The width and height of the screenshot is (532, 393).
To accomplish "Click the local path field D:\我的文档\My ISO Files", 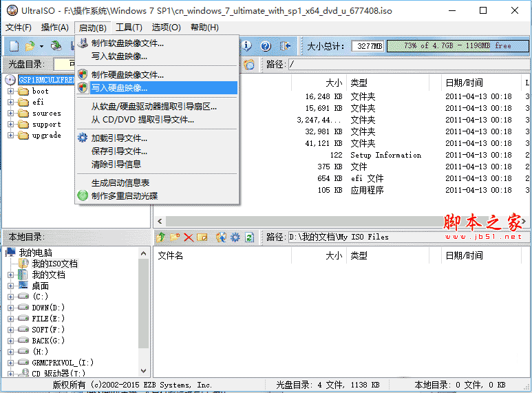I will click(409, 237).
